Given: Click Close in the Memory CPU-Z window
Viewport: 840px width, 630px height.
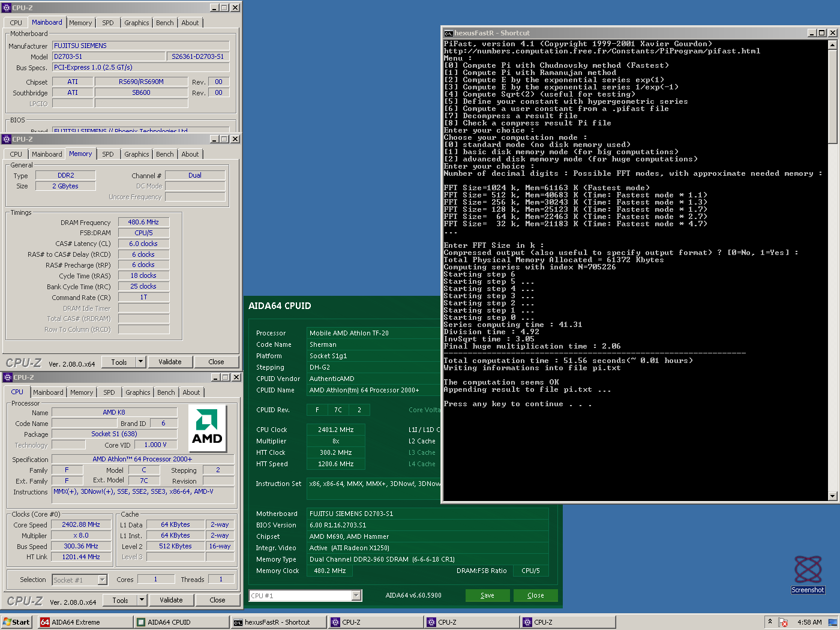Looking at the screenshot, I should pos(216,362).
